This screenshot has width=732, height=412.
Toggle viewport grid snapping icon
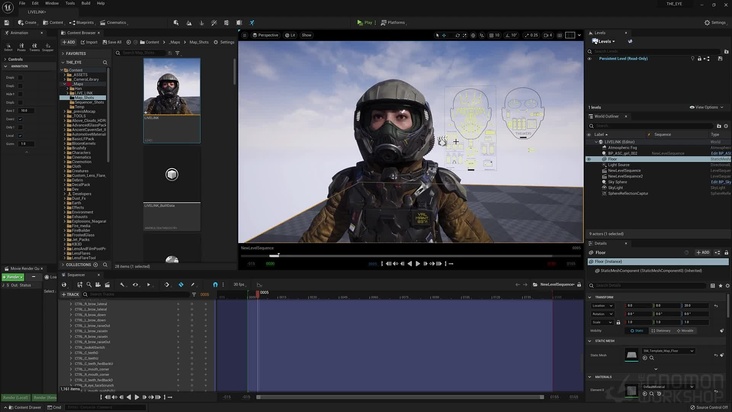click(492, 35)
